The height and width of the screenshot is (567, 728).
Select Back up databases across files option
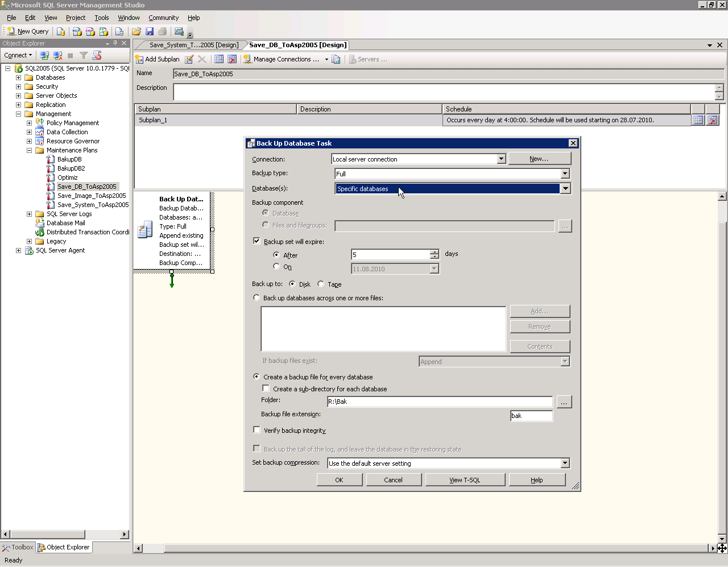pos(257,297)
